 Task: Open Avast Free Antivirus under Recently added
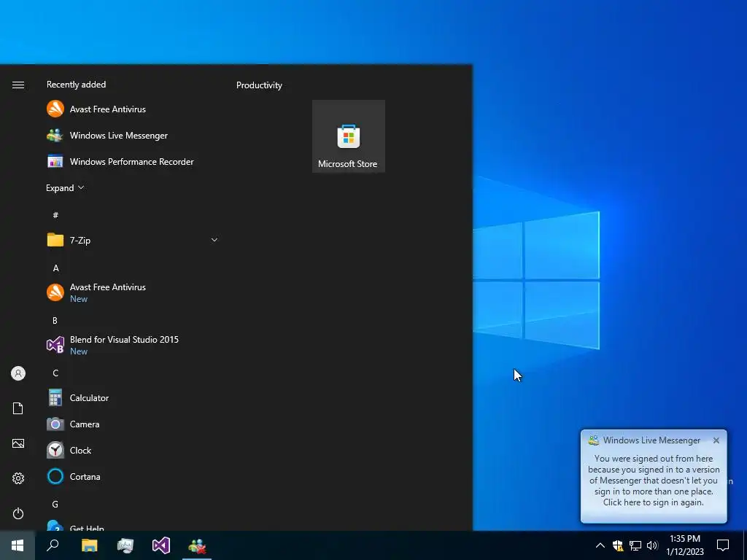pos(131,109)
